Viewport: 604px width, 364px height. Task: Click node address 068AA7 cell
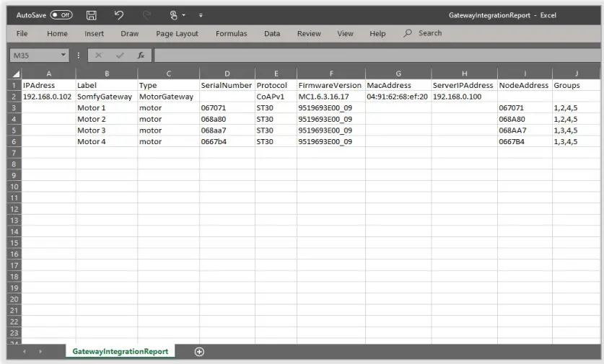coord(525,130)
